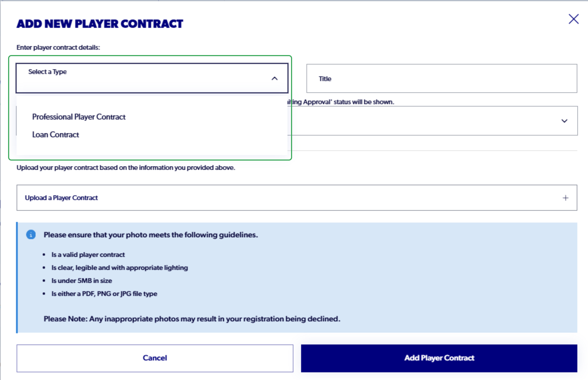Screen dimensions: 588x380
Task: Click the plus icon in the upload field
Action: [x=566, y=198]
